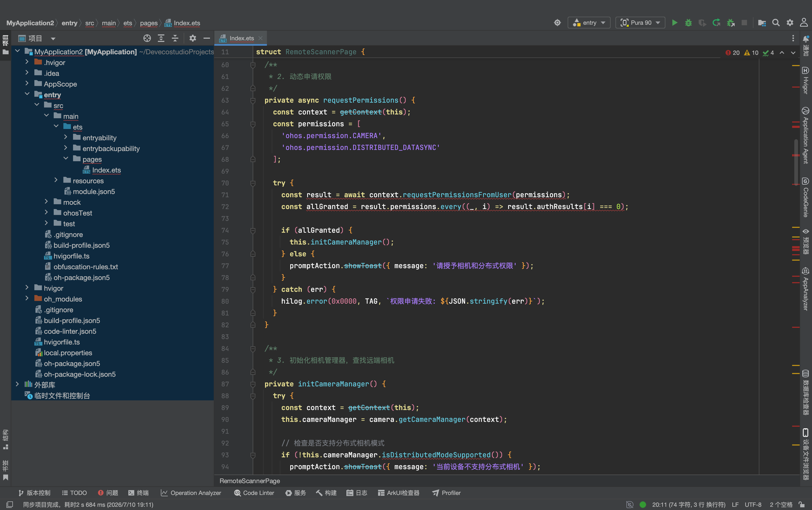The width and height of the screenshot is (812, 510).
Task: Select module.json5 in the project tree
Action: (x=94, y=191)
